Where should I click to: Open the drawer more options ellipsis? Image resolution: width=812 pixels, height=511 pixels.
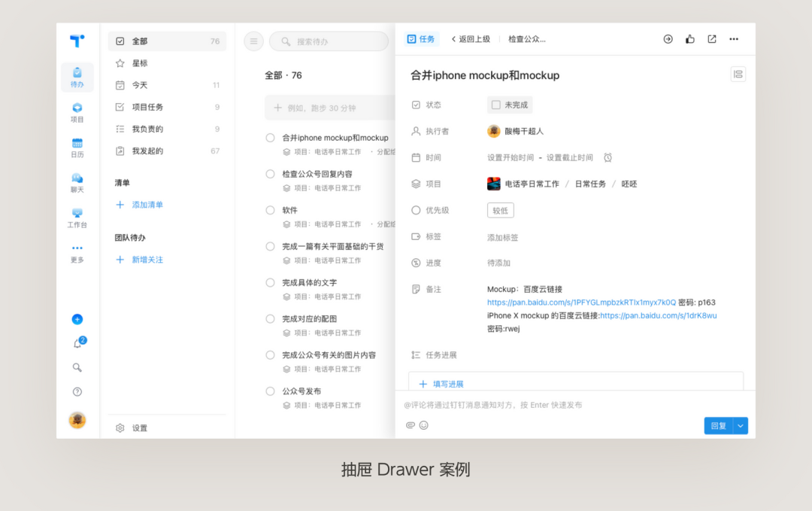pos(734,39)
